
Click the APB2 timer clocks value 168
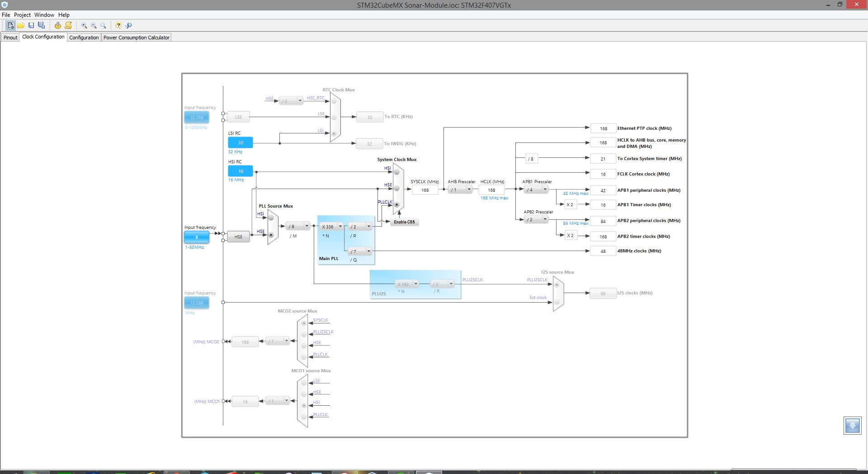[x=603, y=237]
